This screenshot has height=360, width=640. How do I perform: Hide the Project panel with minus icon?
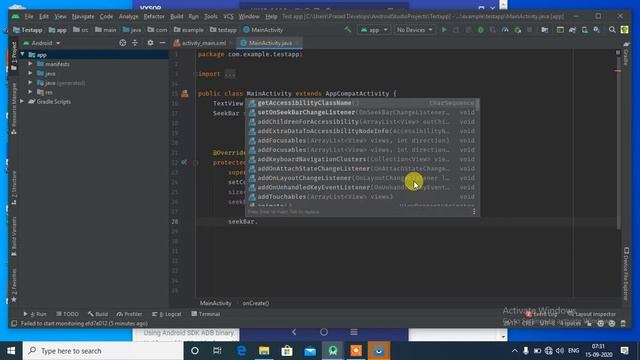point(162,43)
